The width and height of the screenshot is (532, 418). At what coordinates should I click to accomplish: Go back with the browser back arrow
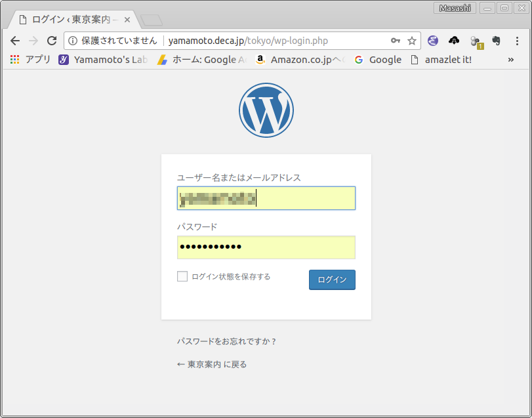pos(15,41)
